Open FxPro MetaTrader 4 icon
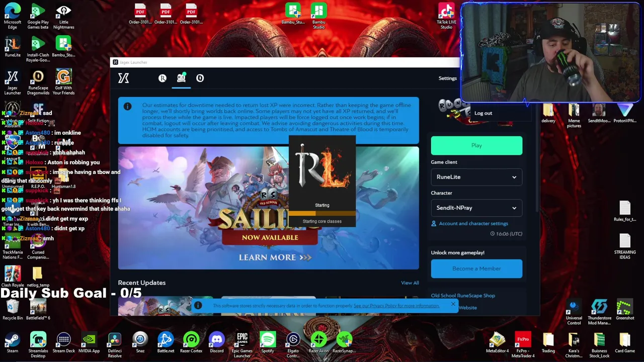 pyautogui.click(x=523, y=344)
